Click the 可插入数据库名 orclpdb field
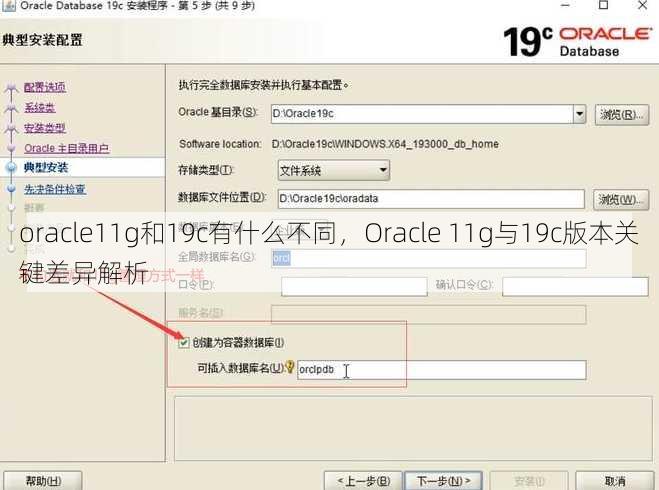 click(x=441, y=370)
